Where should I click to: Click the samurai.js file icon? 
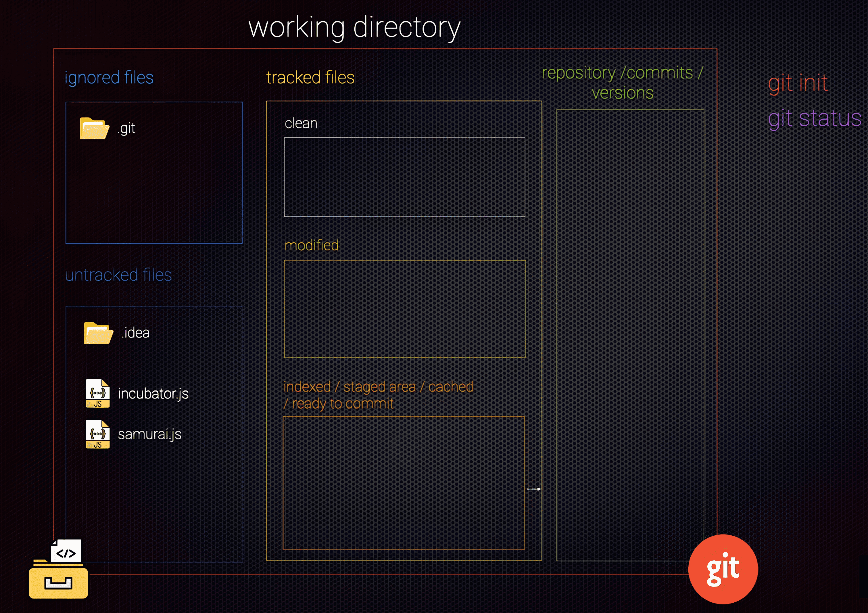tap(97, 434)
